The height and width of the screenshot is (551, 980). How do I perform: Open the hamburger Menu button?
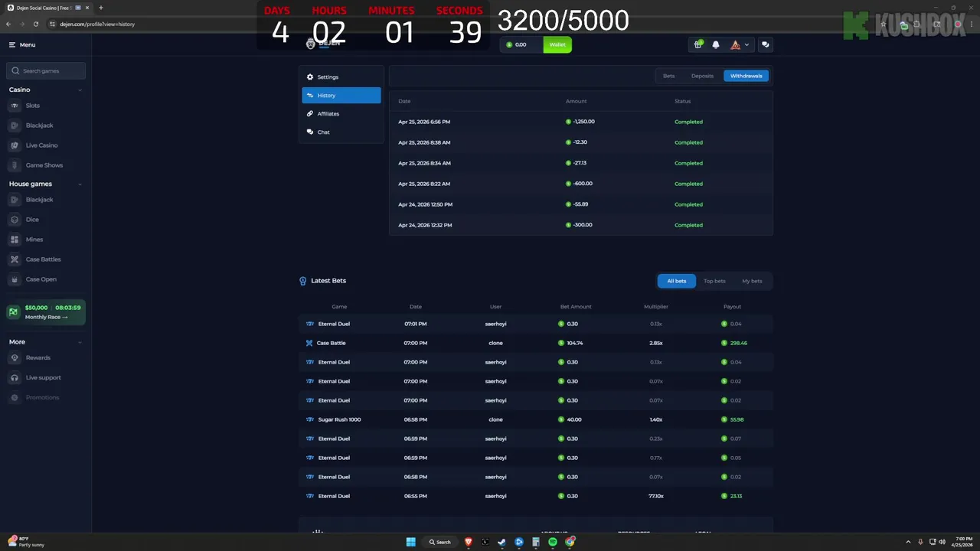pyautogui.click(x=22, y=45)
